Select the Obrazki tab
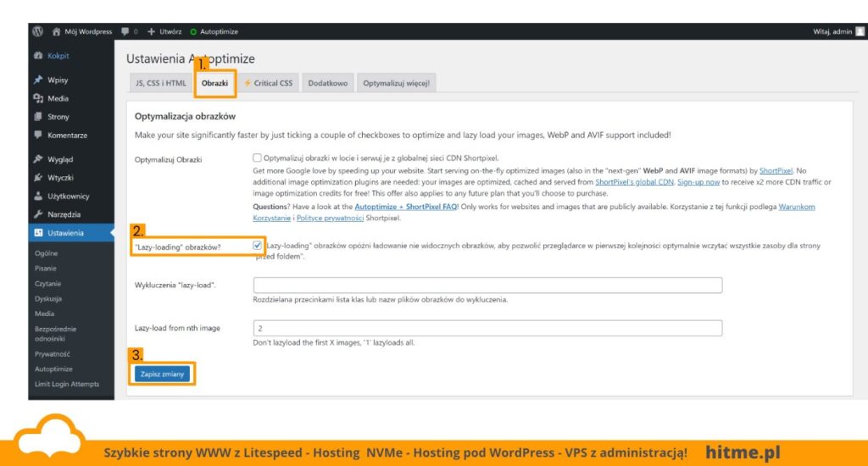Viewport: 868px width, 466px height. (x=214, y=83)
